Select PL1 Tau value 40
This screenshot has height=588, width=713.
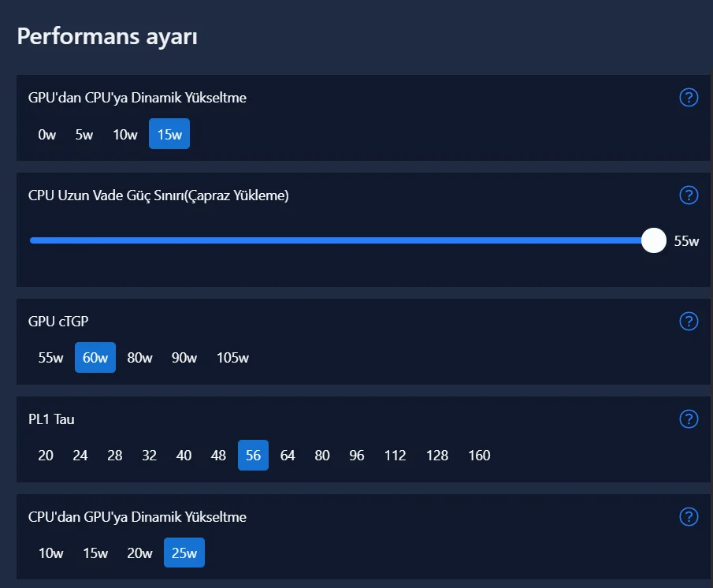pyautogui.click(x=184, y=456)
